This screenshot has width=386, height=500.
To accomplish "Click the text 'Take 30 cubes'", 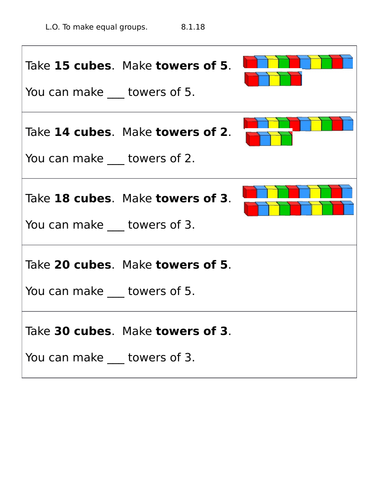I will click(68, 331).
